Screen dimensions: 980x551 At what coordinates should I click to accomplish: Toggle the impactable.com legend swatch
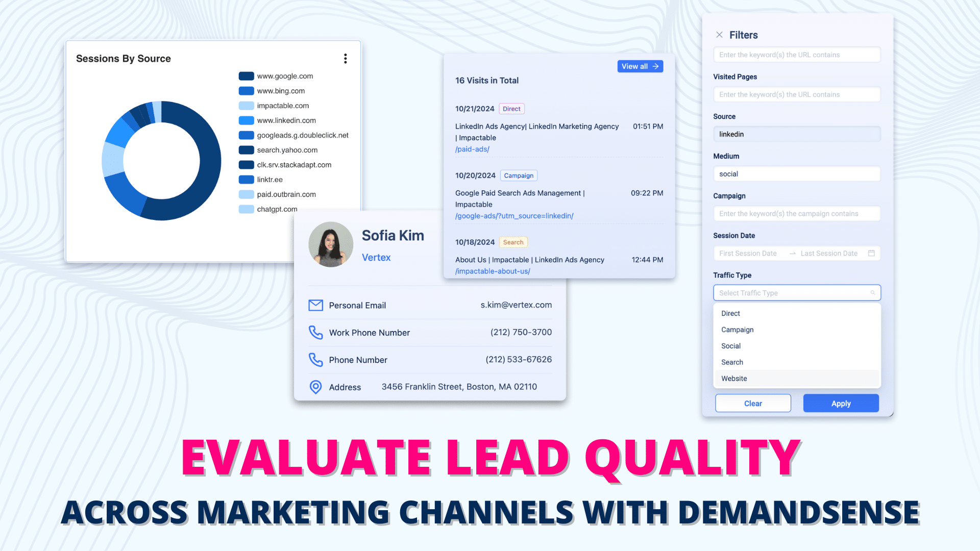coord(247,106)
